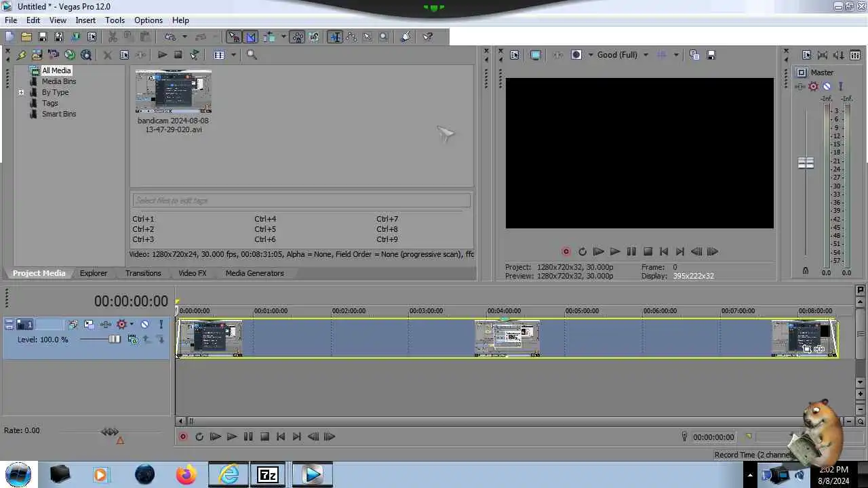Stop media preview in Project Media toolbar

(178, 55)
